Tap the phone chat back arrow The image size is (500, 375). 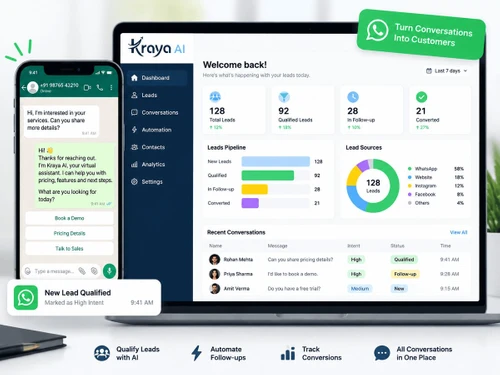(x=24, y=88)
